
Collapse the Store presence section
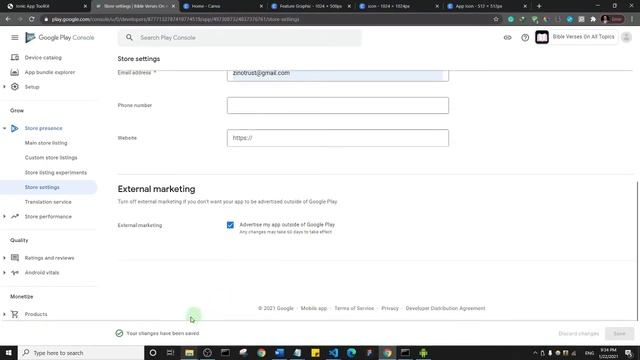[x=4, y=128]
